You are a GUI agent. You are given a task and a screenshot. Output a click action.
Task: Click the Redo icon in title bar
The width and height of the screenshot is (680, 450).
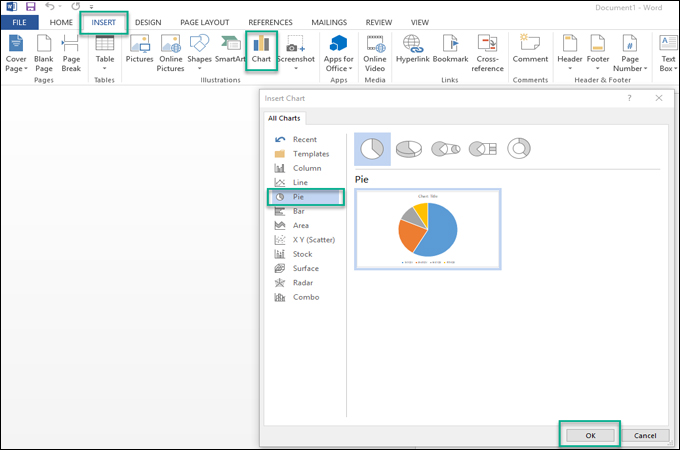[x=75, y=7]
